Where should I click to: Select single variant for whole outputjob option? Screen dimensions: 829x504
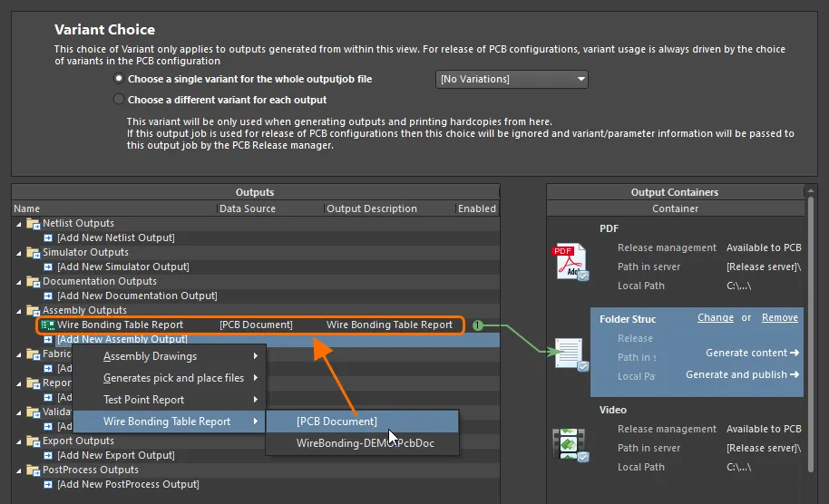point(118,80)
